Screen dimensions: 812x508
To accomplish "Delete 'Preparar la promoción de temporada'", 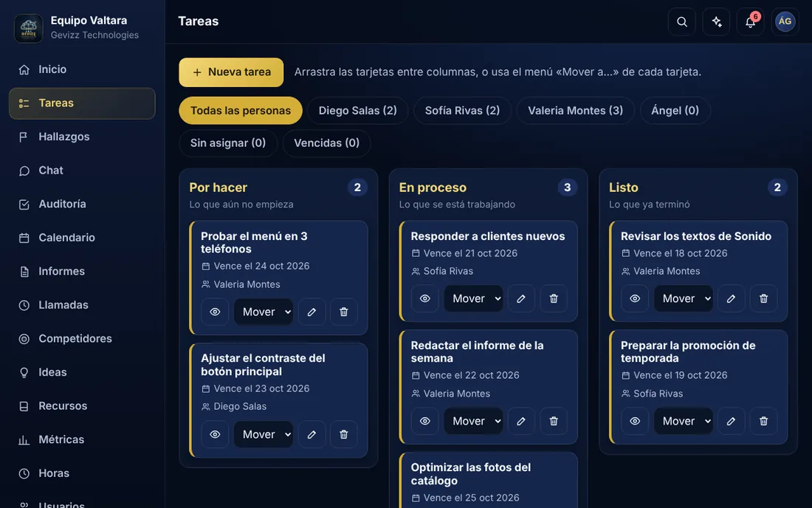I will tap(764, 421).
